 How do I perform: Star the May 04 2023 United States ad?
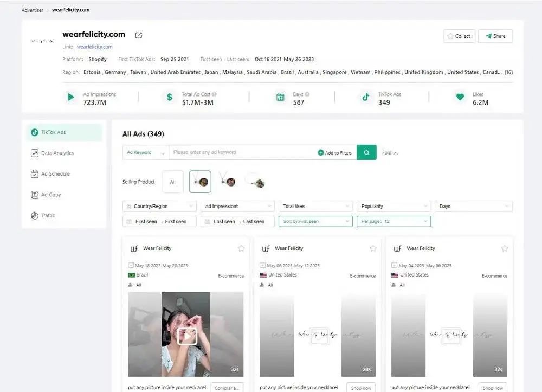[x=505, y=248]
